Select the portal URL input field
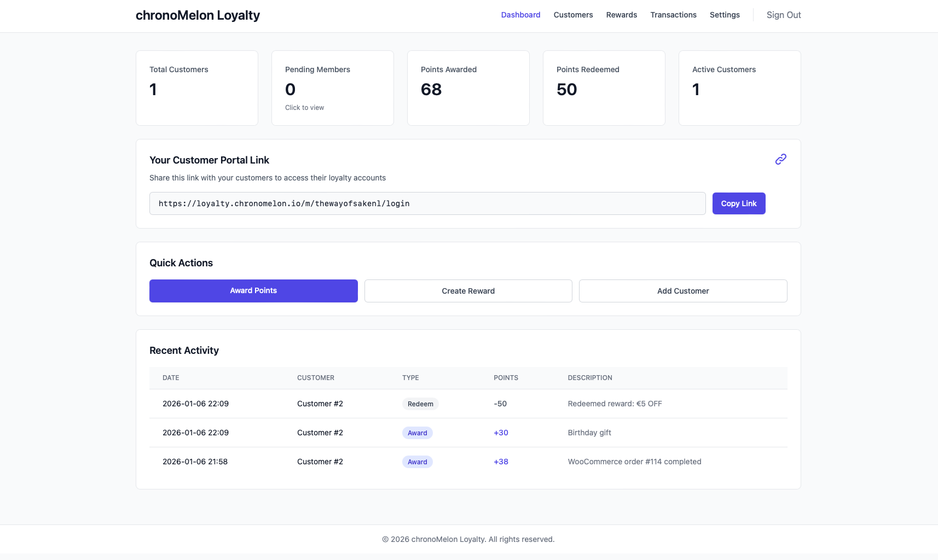 [427, 203]
